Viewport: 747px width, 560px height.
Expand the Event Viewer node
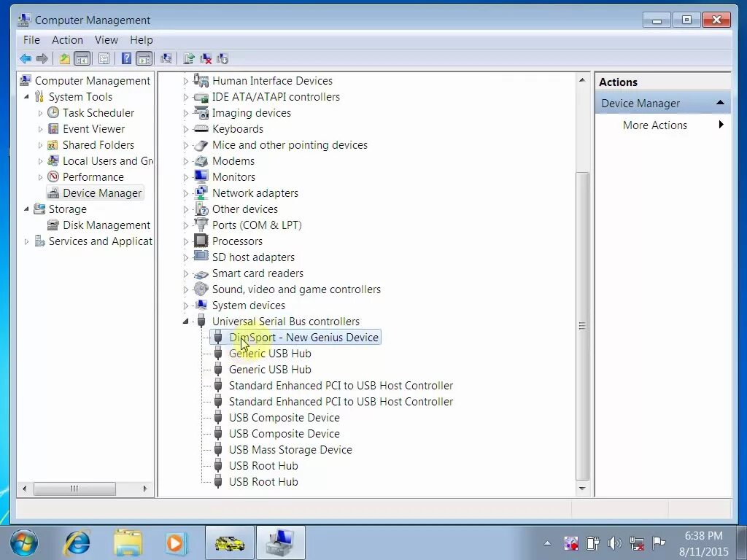coord(41,129)
